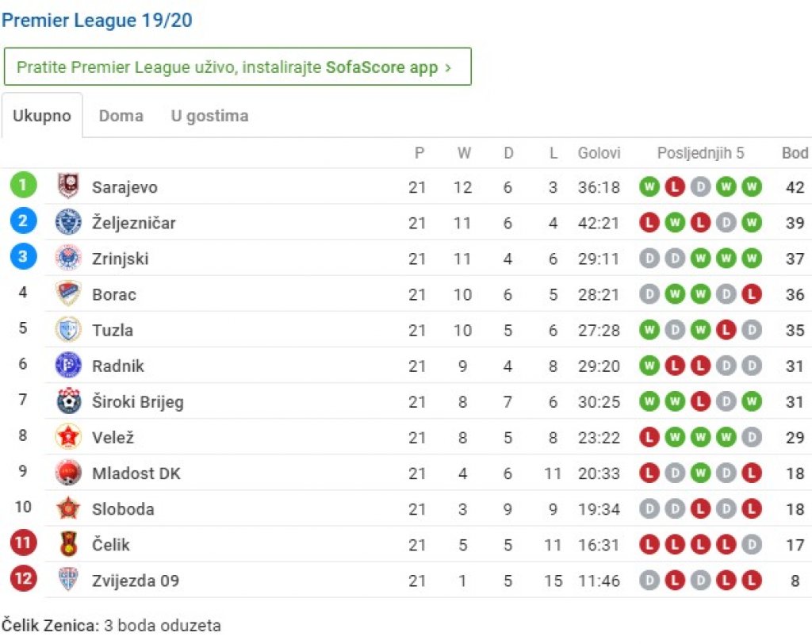This screenshot has height=644, width=812.
Task: Open the Mladost DK team name link
Action: (x=136, y=473)
